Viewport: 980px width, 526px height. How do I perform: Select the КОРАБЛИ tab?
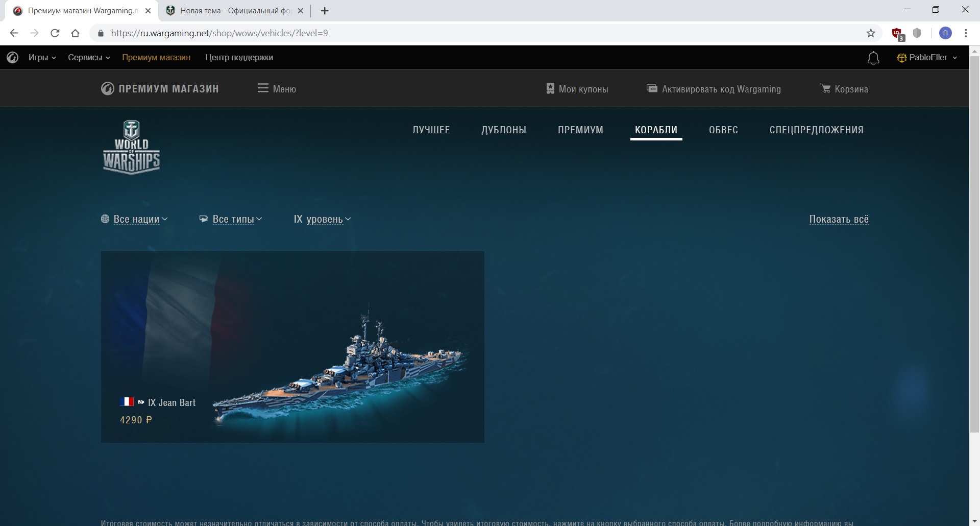point(656,130)
